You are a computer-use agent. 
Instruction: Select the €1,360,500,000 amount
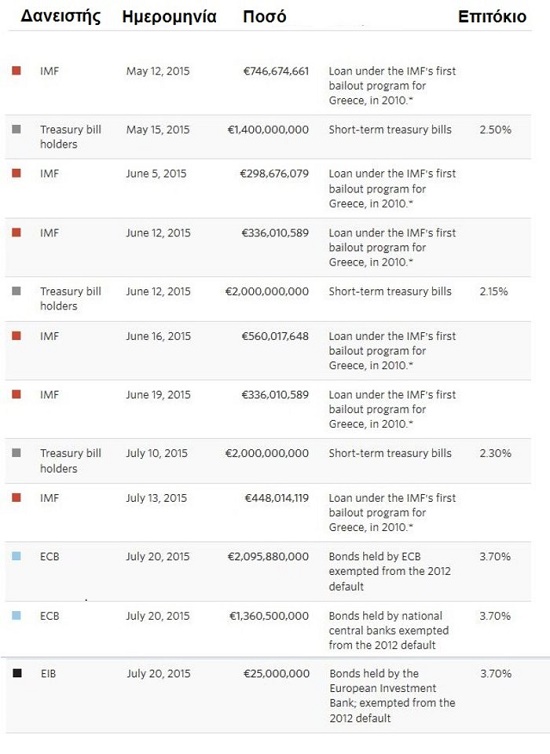(269, 616)
